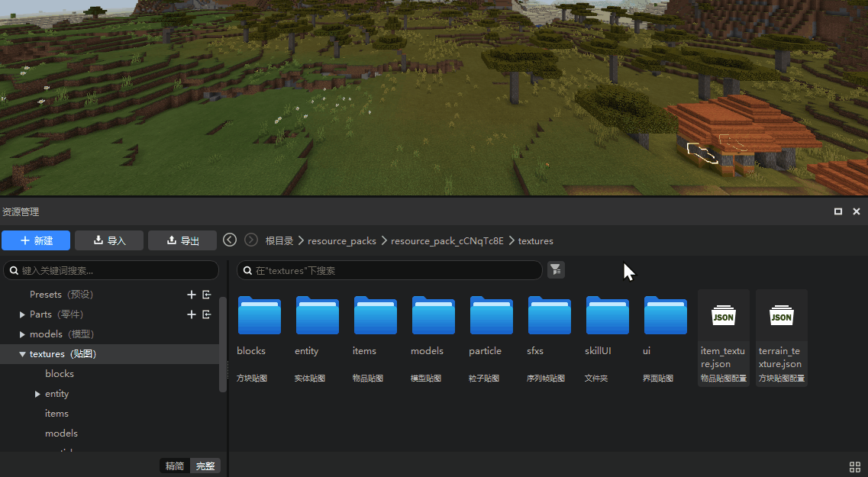The image size is (868, 477).
Task: Open the filter icon beside search
Action: tap(556, 269)
